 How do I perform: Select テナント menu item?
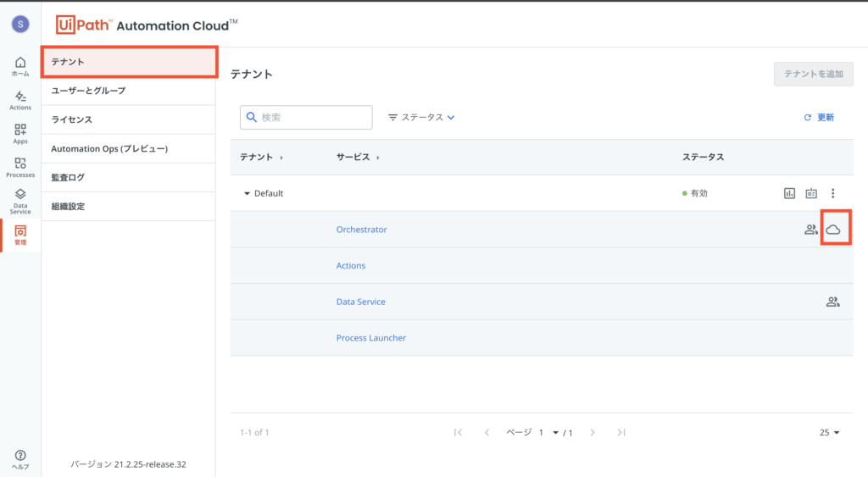(129, 61)
